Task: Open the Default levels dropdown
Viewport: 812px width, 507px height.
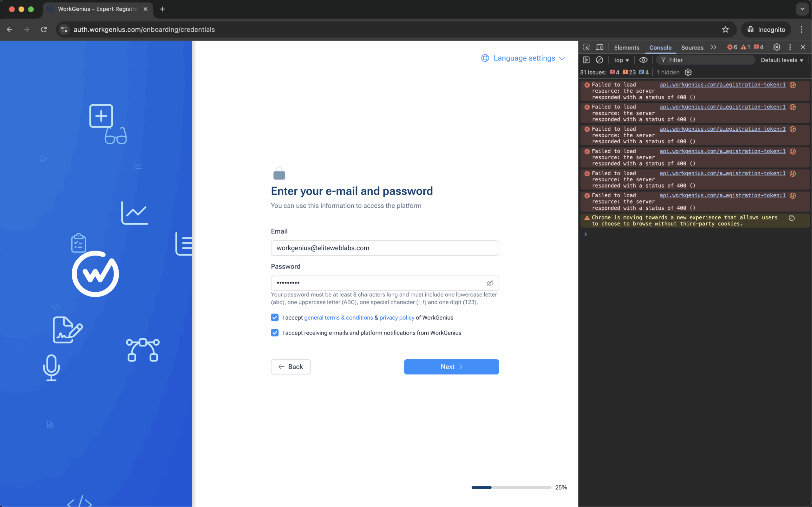Action: (782, 60)
